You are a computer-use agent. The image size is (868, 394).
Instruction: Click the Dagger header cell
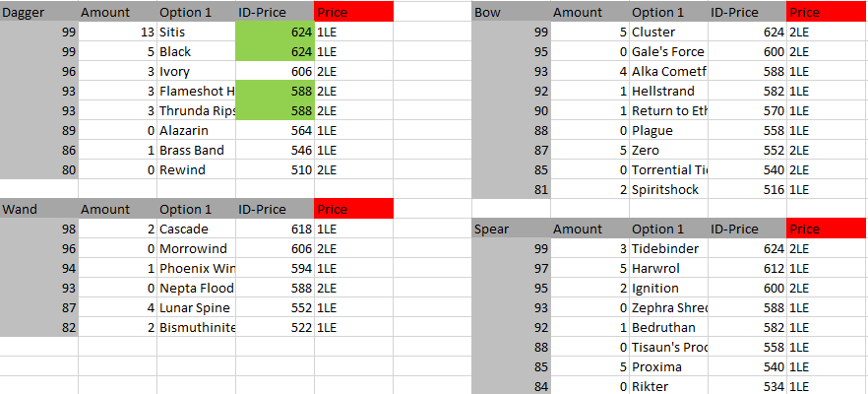[x=39, y=12]
